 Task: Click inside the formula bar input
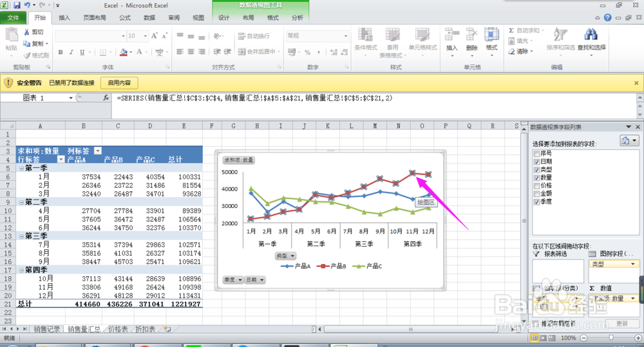(x=374, y=106)
